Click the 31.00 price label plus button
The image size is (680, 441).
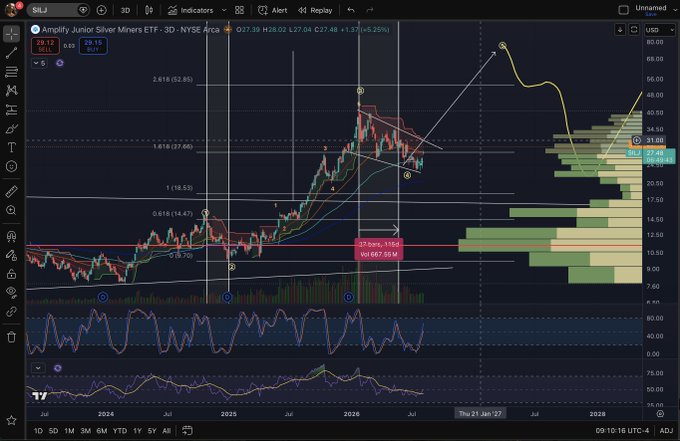(637, 140)
